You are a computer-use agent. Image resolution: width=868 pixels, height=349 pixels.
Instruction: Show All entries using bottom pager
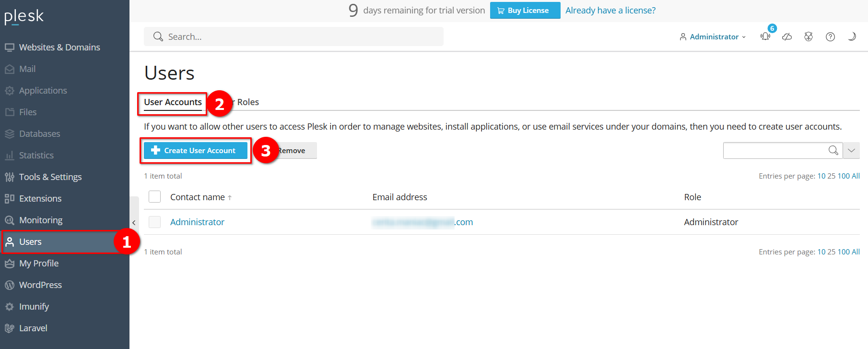[856, 252]
